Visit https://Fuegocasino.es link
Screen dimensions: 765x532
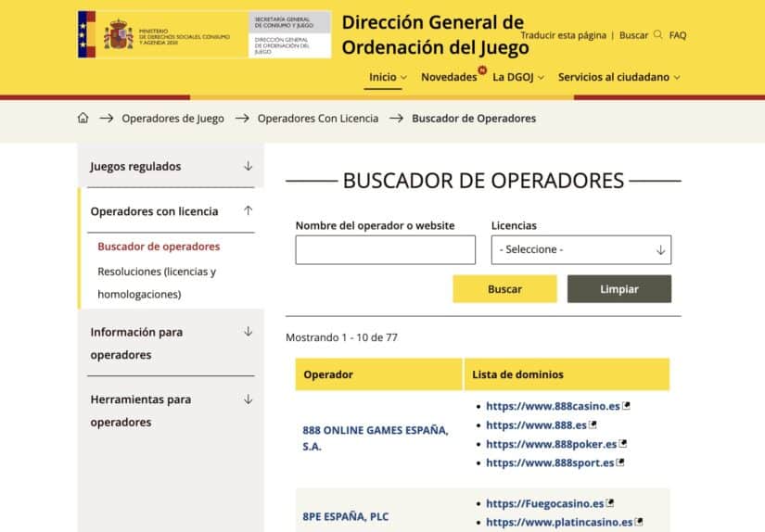coord(545,503)
